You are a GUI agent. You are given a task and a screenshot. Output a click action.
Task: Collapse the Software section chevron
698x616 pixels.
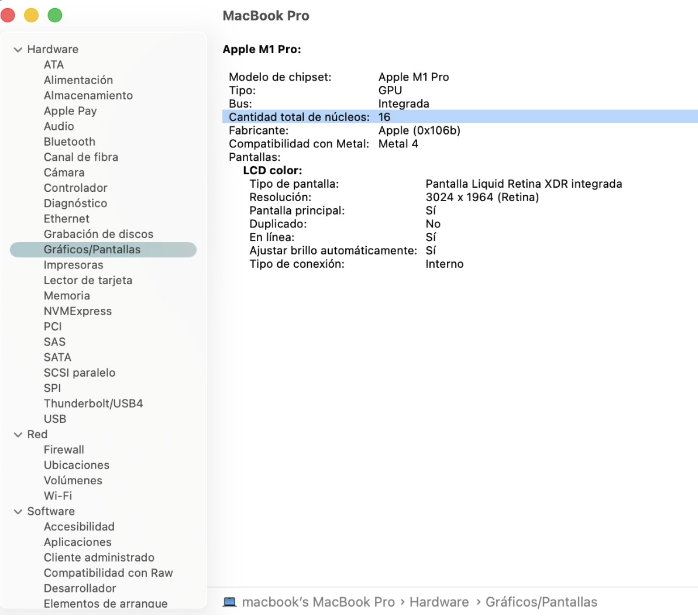tap(18, 512)
